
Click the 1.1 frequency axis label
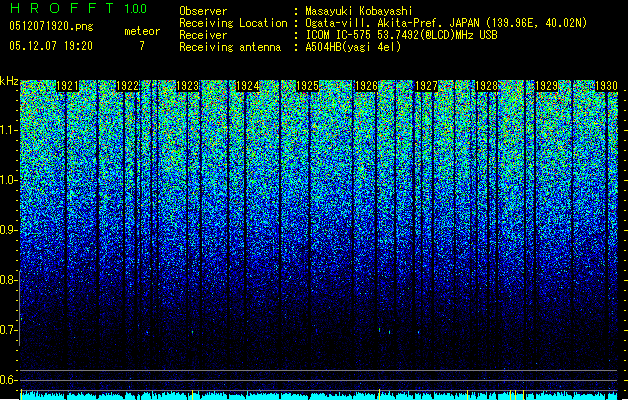tap(9, 130)
